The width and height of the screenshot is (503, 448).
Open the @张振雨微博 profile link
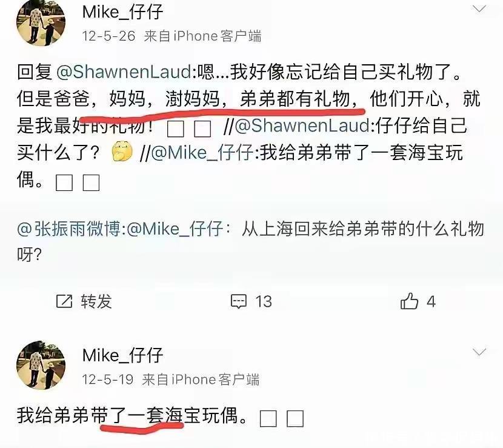[68, 229]
